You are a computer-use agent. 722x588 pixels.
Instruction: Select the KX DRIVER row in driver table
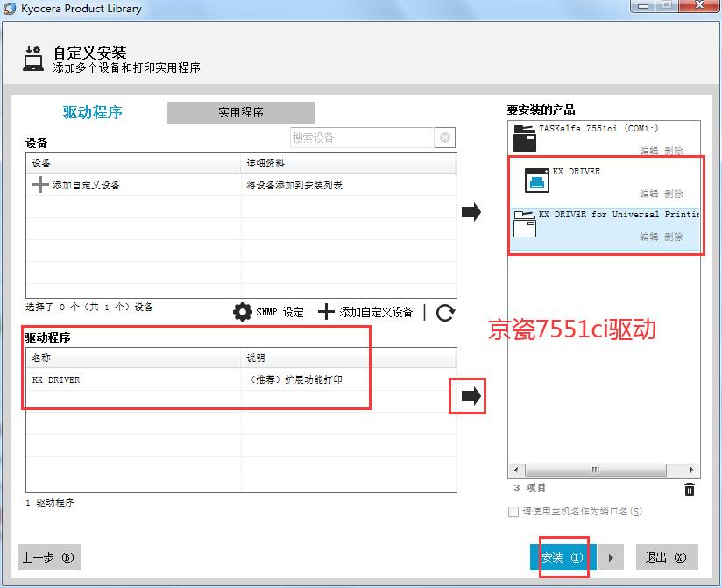click(x=131, y=379)
